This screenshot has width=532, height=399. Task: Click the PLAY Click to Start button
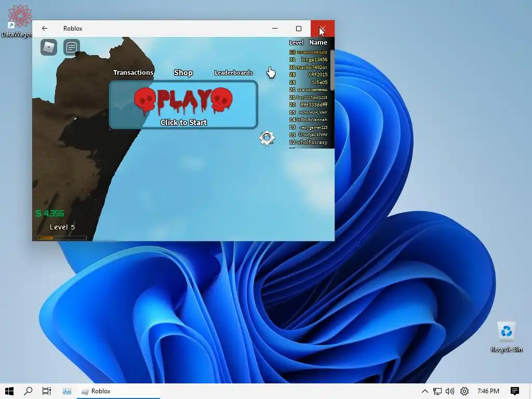click(x=183, y=105)
